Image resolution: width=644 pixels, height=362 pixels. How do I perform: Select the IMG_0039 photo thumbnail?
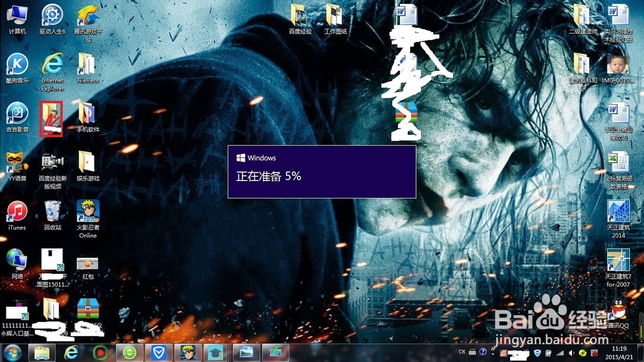tap(618, 69)
